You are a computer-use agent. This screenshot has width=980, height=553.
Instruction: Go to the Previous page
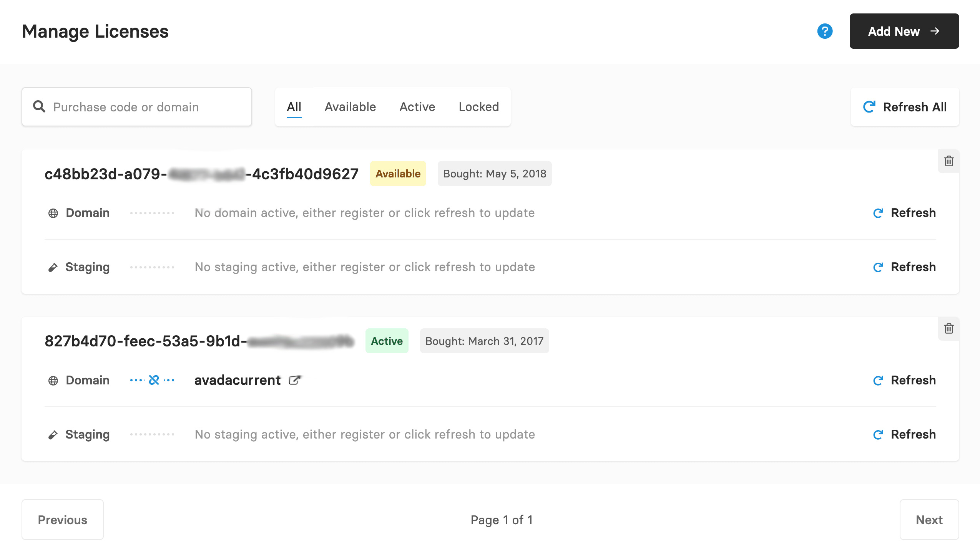tap(63, 520)
